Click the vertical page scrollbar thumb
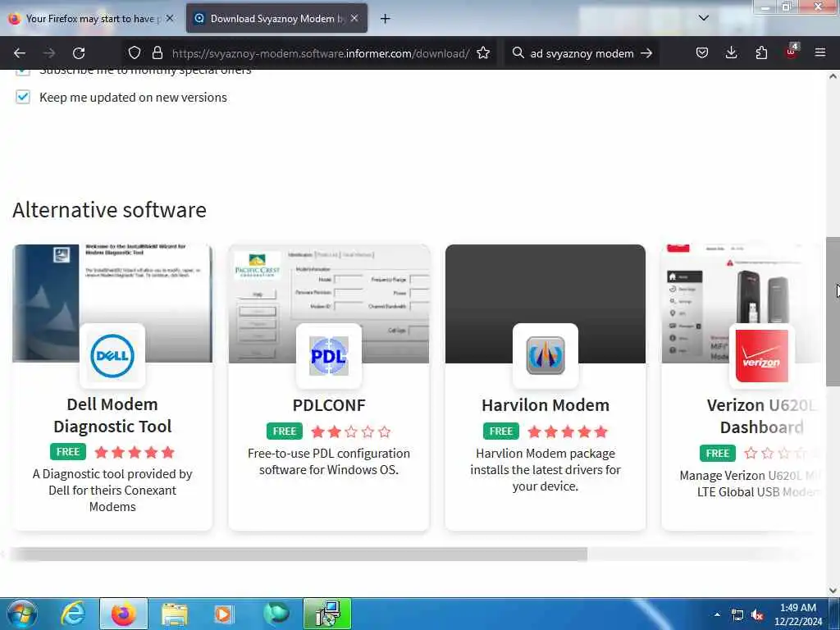840x630 pixels. [833, 311]
